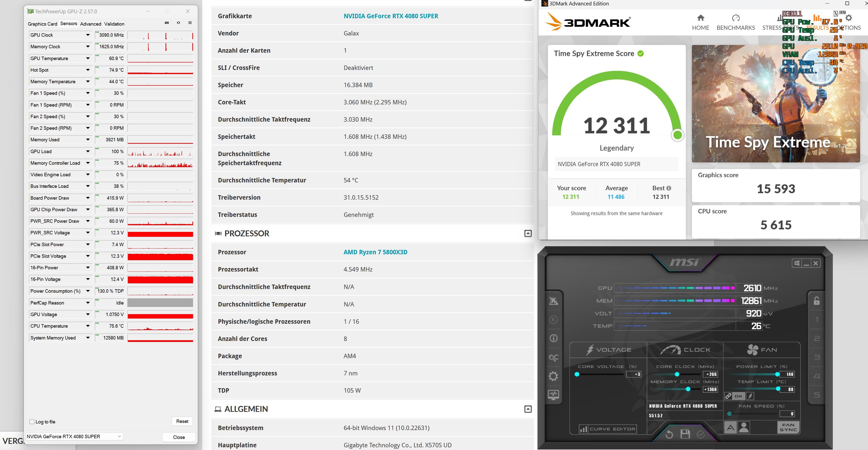Toggle power and temp limit link icon
This screenshot has width=868, height=450.
coord(728,396)
